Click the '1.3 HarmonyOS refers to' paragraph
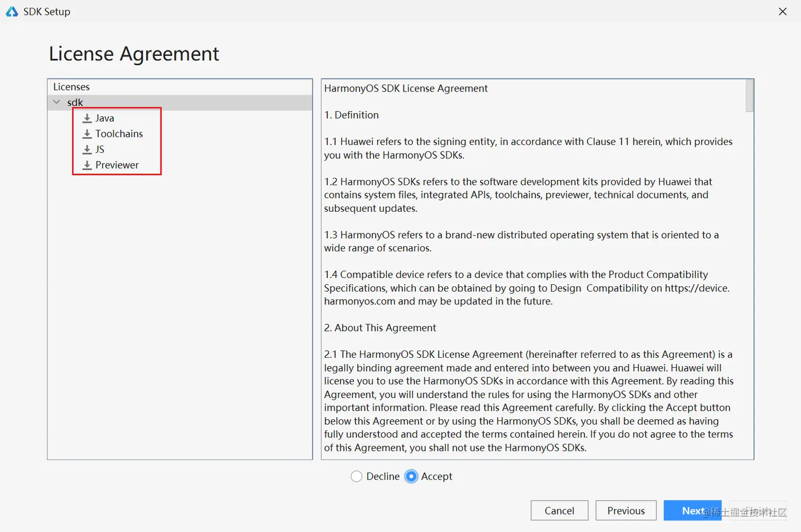801x532 pixels. click(x=521, y=241)
